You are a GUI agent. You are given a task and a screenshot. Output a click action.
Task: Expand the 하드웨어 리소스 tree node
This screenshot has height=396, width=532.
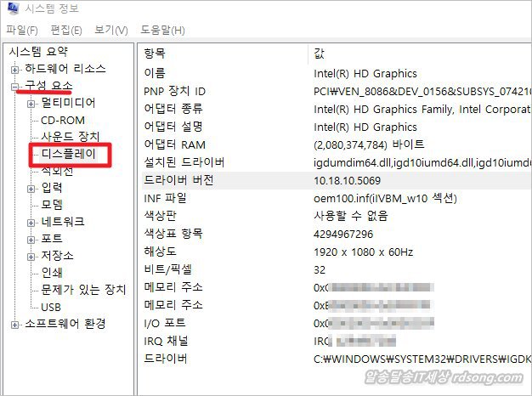coord(14,69)
